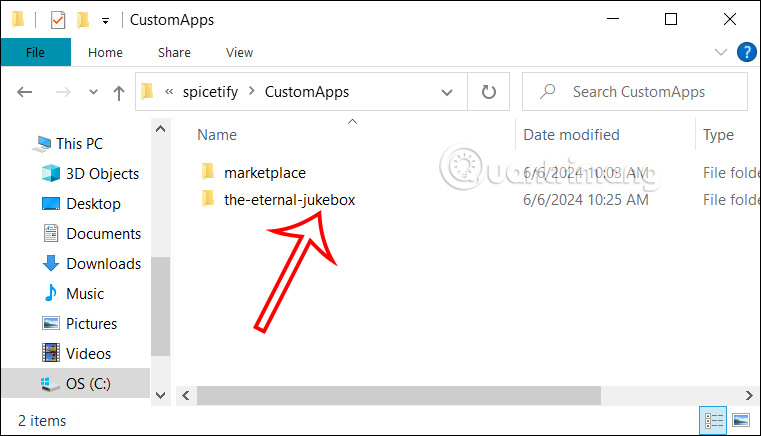This screenshot has width=761, height=436.
Task: Click the Properties checkmark icon in title bar
Action: tap(58, 20)
